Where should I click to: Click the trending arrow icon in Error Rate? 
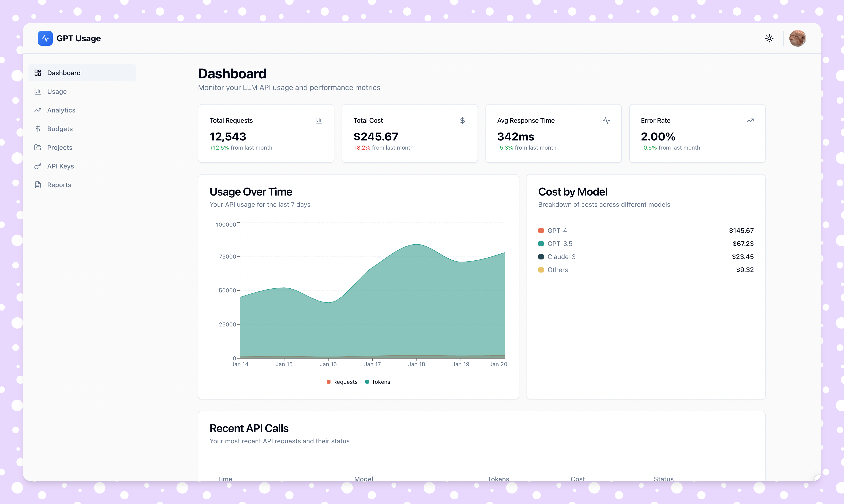coord(750,121)
